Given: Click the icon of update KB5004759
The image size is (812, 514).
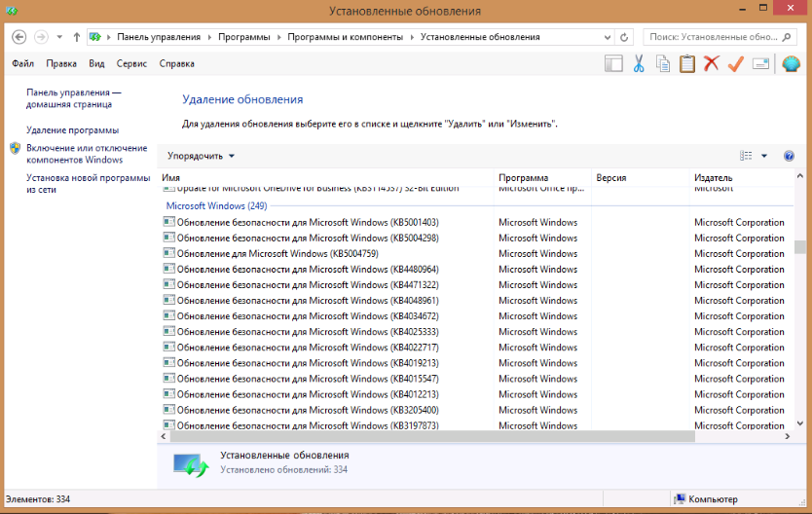Looking at the screenshot, I should point(168,253).
